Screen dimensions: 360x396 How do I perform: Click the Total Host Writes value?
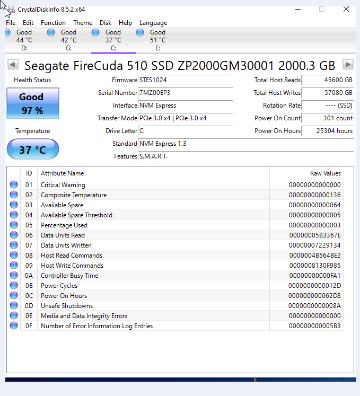pos(327,93)
